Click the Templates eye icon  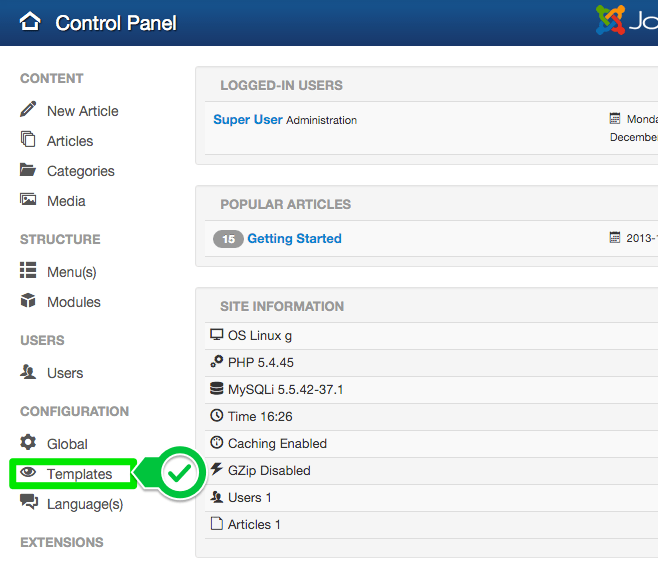pos(28,473)
